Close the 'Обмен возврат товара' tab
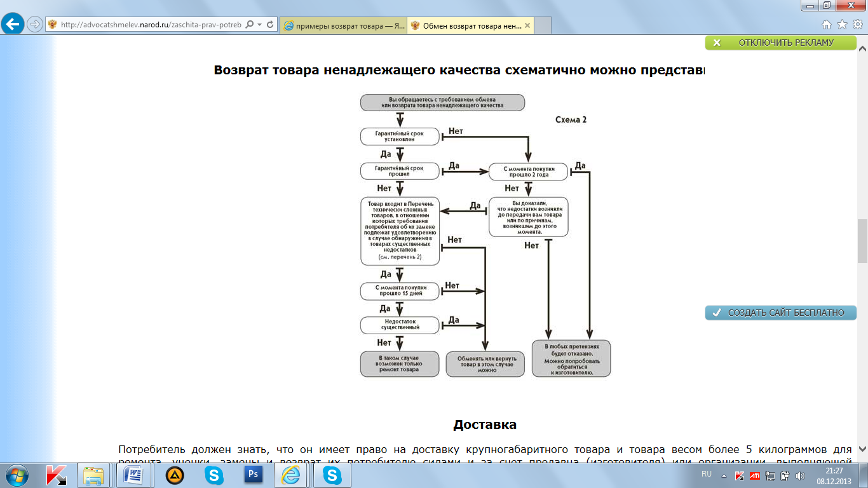The width and height of the screenshot is (868, 488). [x=527, y=25]
